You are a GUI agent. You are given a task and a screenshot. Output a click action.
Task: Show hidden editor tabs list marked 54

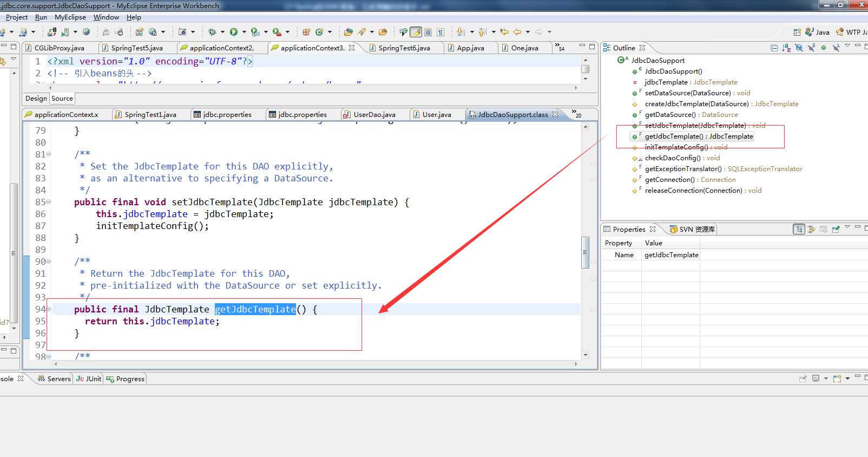(x=560, y=47)
